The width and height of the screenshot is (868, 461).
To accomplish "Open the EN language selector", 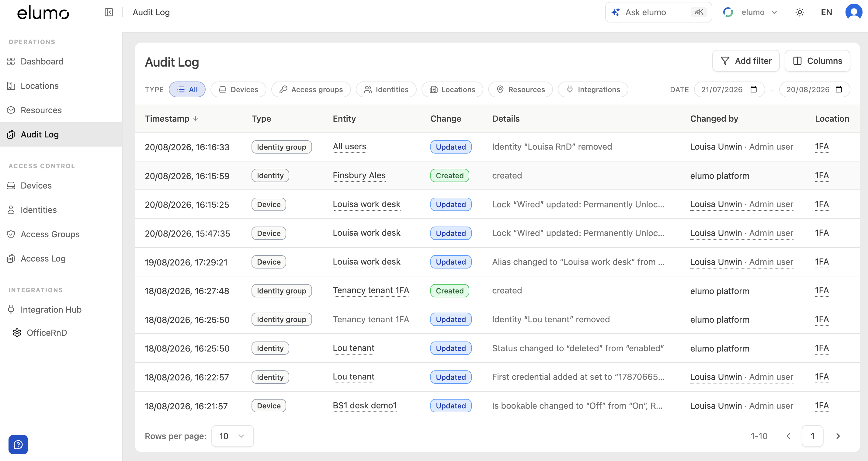I will pos(826,12).
